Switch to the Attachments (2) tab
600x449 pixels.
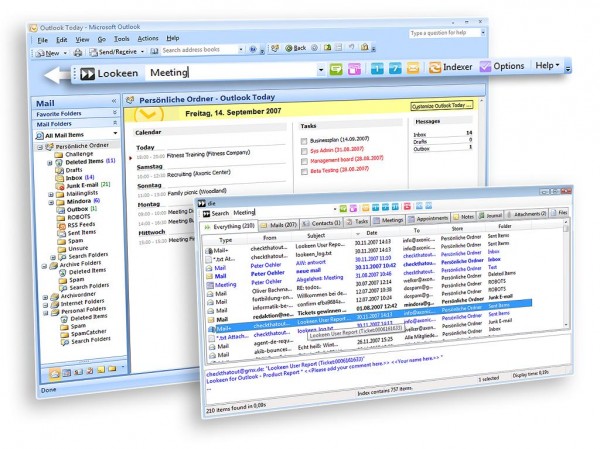(527, 214)
